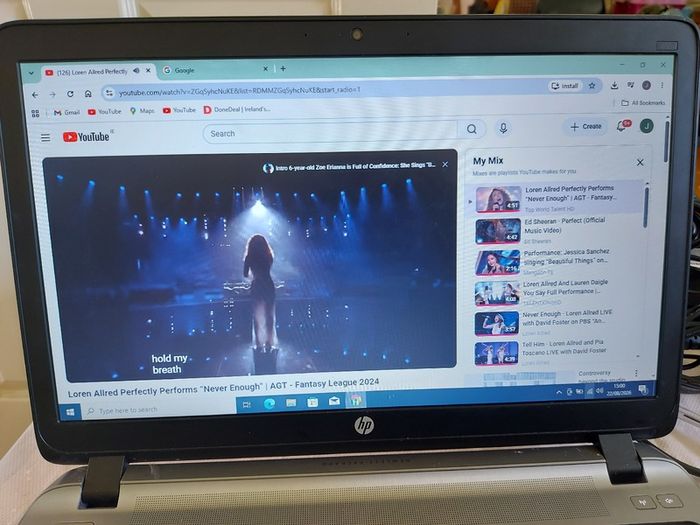Screen dimensions: 700x525
Task: Click the magnifier search button on YouTube
Action: [471, 129]
